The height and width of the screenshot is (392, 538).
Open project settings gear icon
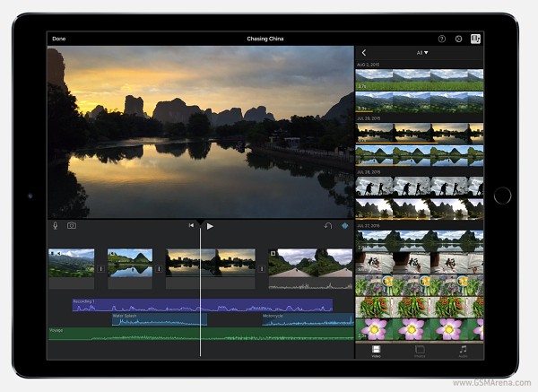tap(458, 39)
